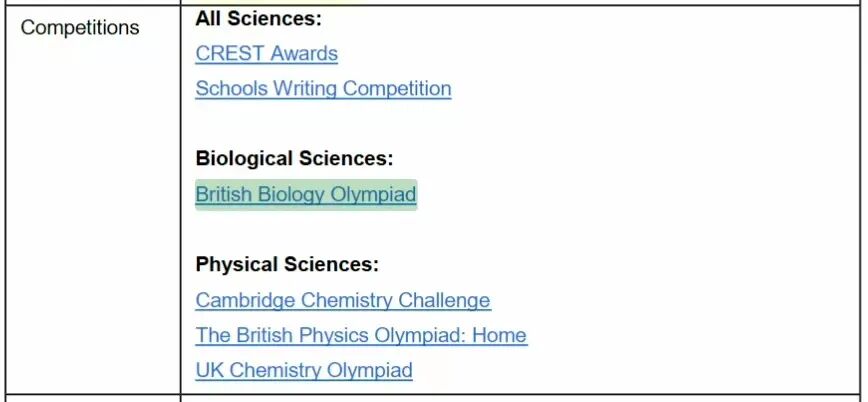
Task: Click the 'All Sciences:' heading
Action: click(x=259, y=18)
